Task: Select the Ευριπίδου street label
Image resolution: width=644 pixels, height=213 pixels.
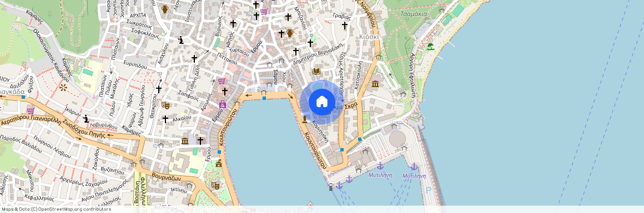Action: point(135,65)
